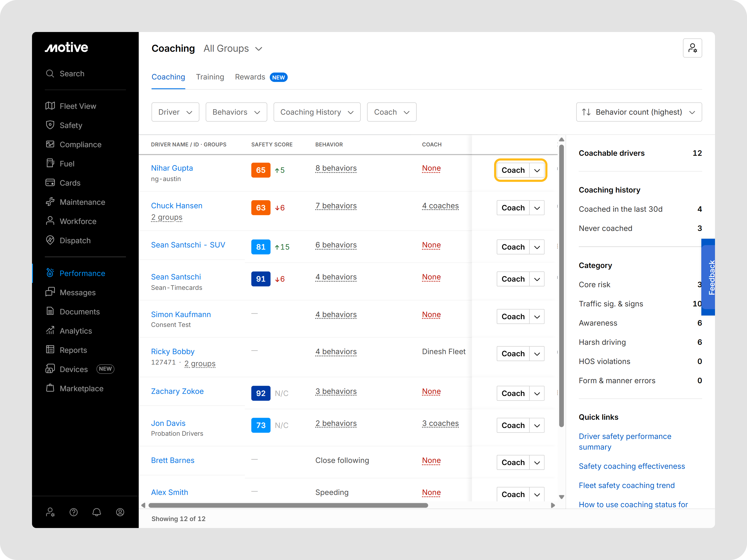Click the Analytics chart icon
747x560 pixels.
(50, 330)
